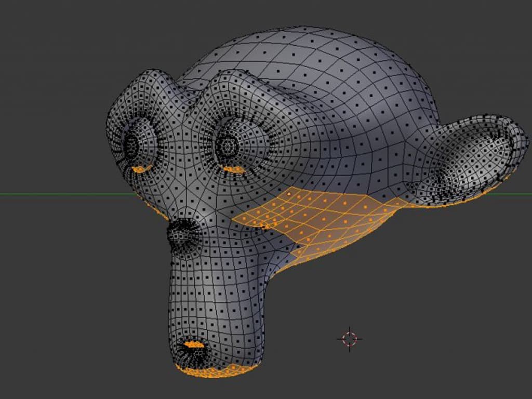Viewport: 532px width, 399px height.
Task: Select the center of monkey's left eye pupil
Action: coord(131,145)
